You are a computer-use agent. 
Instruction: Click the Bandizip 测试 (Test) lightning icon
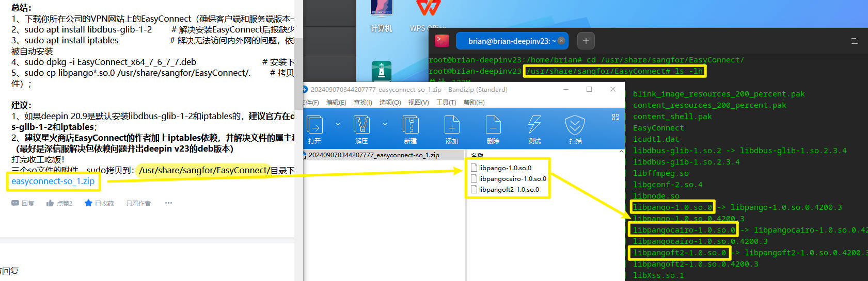534,125
